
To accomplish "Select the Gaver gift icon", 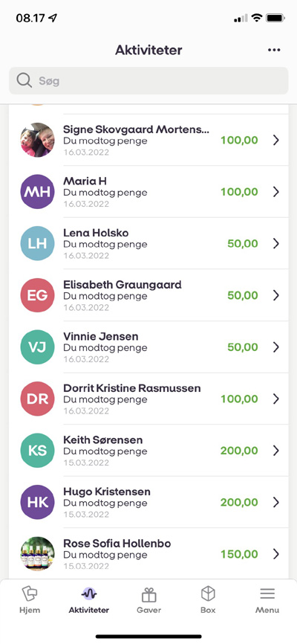I will [x=149, y=594].
